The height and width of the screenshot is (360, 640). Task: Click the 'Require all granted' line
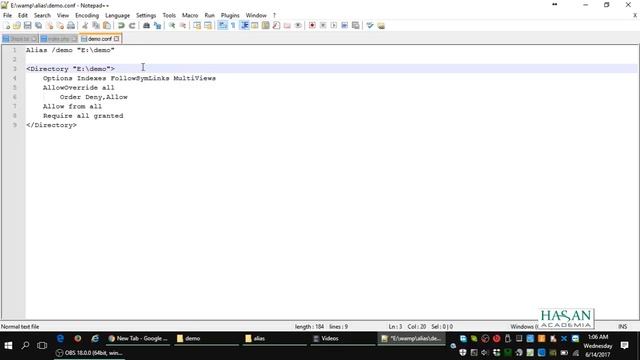[x=83, y=116]
